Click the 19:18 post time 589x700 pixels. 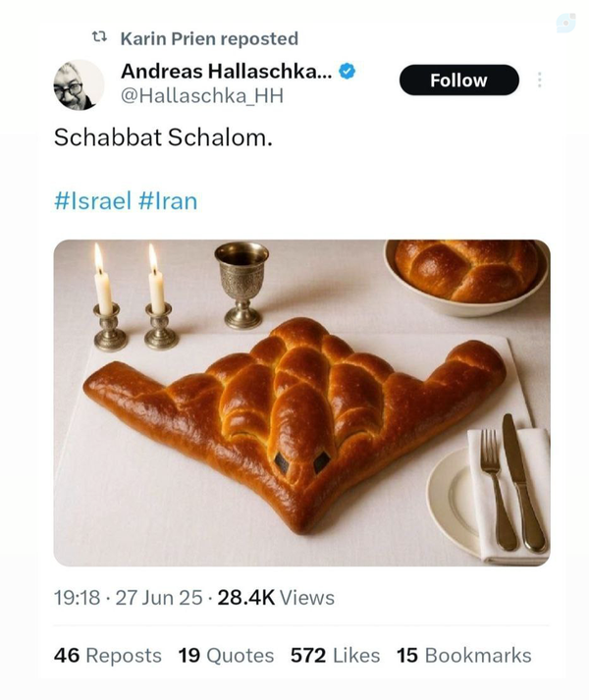(x=76, y=597)
